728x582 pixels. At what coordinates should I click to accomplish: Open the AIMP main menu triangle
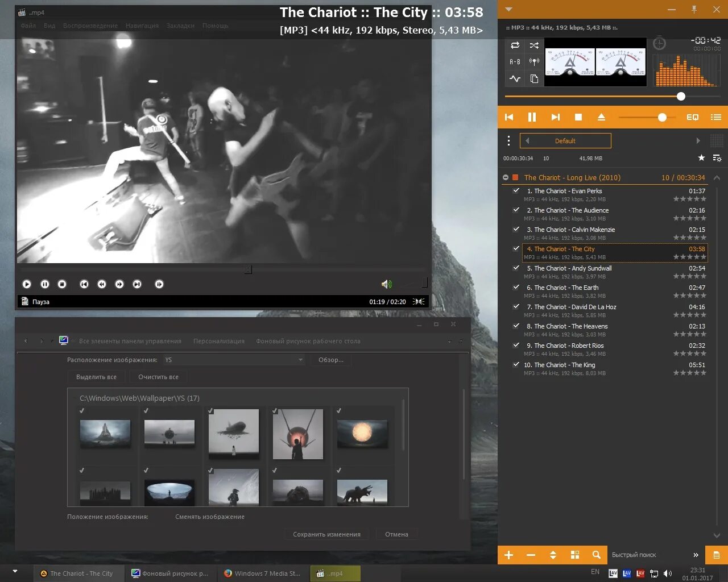509,9
